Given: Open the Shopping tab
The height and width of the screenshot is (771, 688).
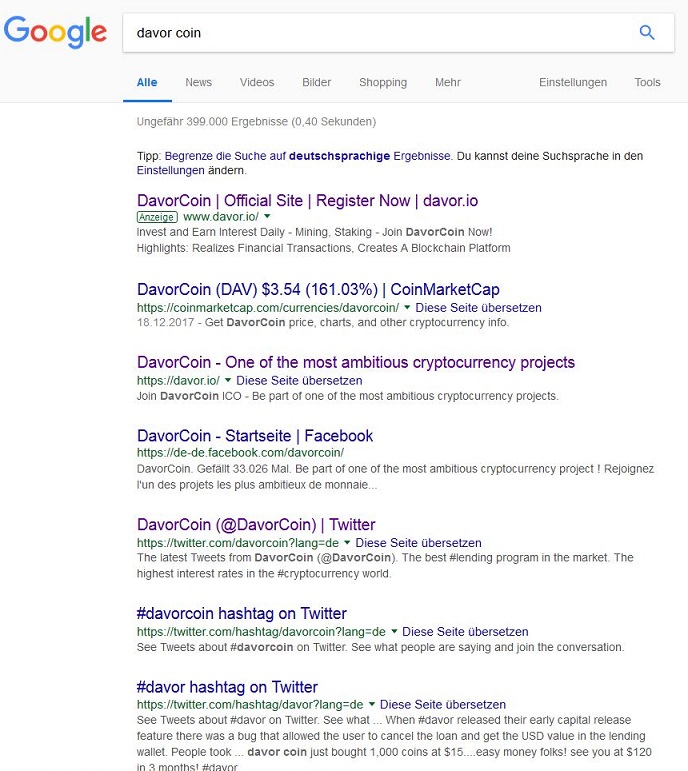Looking at the screenshot, I should 383,83.
